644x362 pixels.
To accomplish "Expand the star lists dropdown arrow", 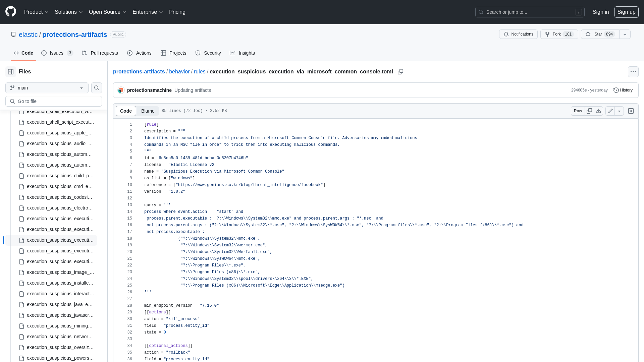I will click(x=625, y=34).
